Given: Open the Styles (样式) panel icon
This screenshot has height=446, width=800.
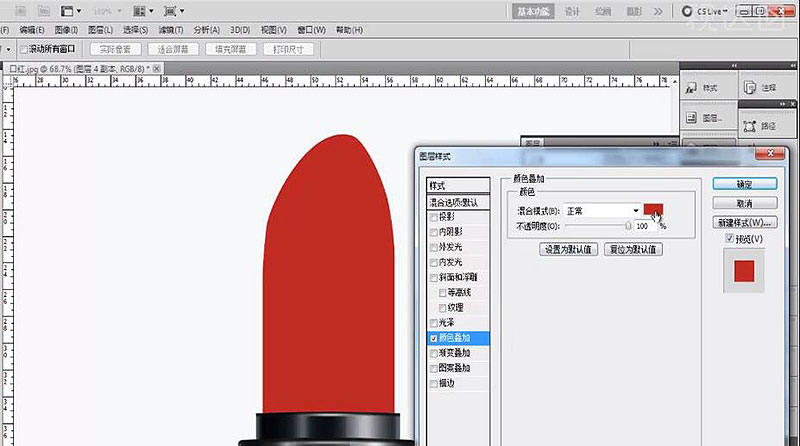Looking at the screenshot, I should (691, 88).
